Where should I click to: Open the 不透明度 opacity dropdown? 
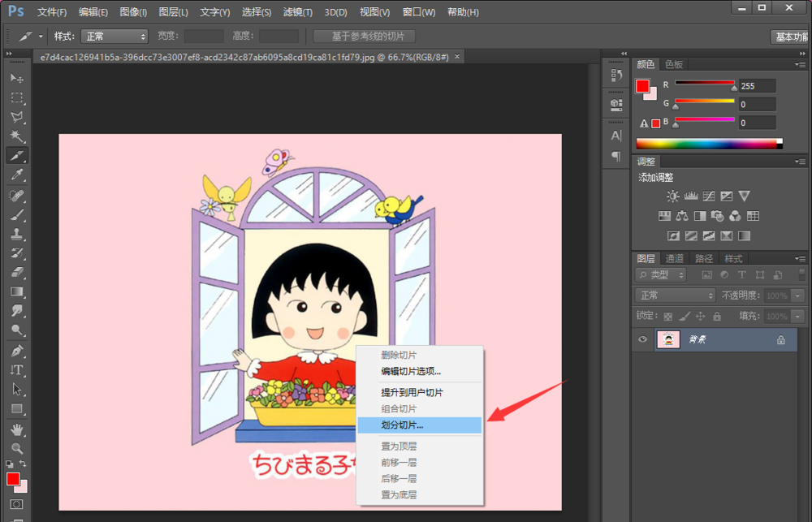pyautogui.click(x=797, y=296)
